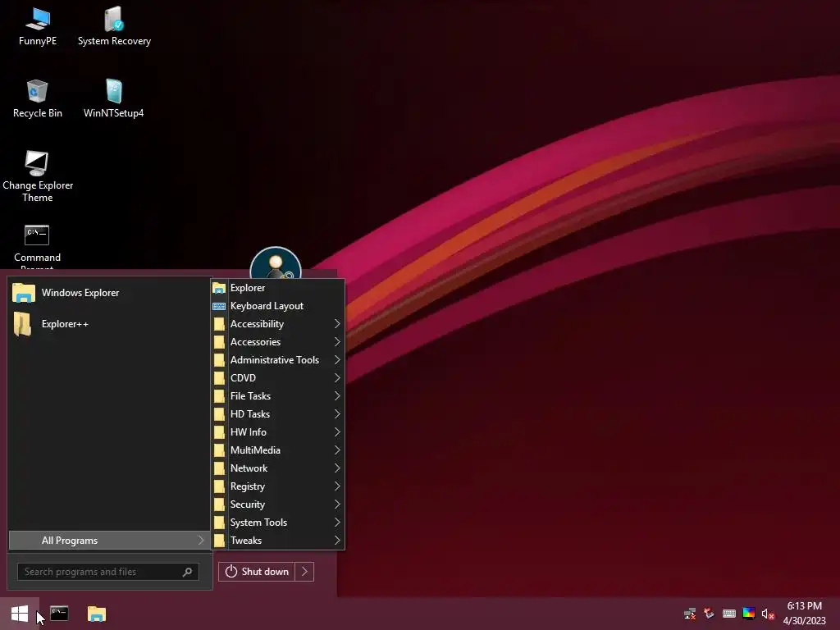Click the keyboard tray icon
This screenshot has width=840, height=630.
728,614
